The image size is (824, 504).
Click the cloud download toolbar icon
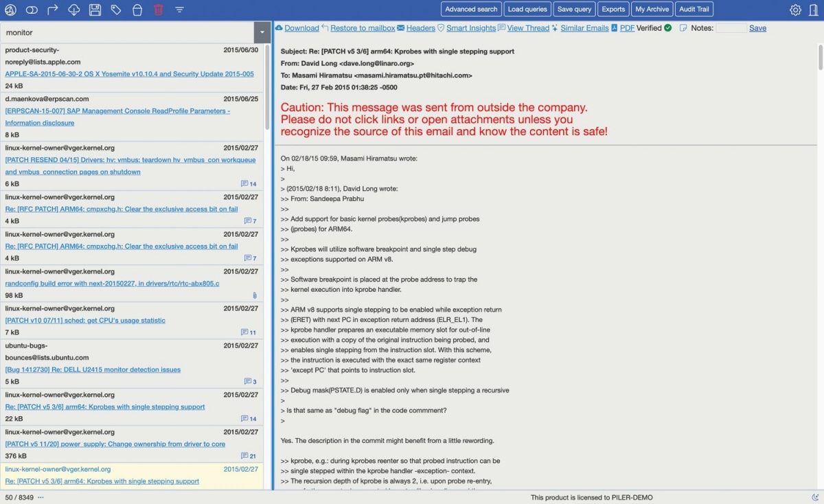[74, 10]
